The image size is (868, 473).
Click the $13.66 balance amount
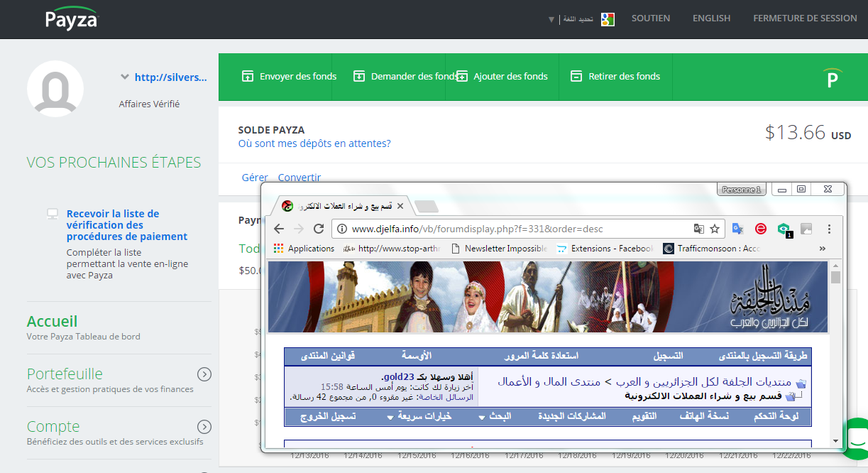[x=796, y=132]
